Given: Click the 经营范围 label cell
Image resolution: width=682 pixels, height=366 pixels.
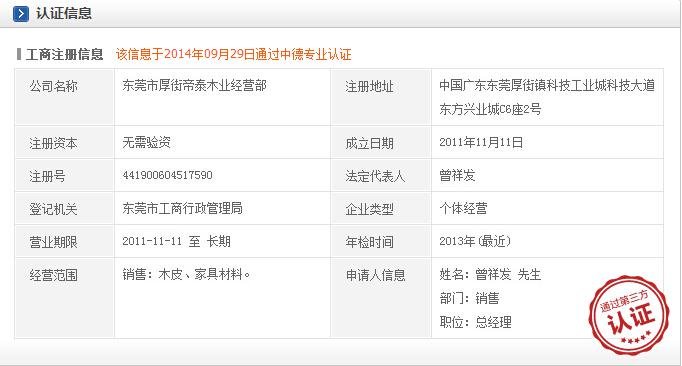Looking at the screenshot, I should 65,298.
